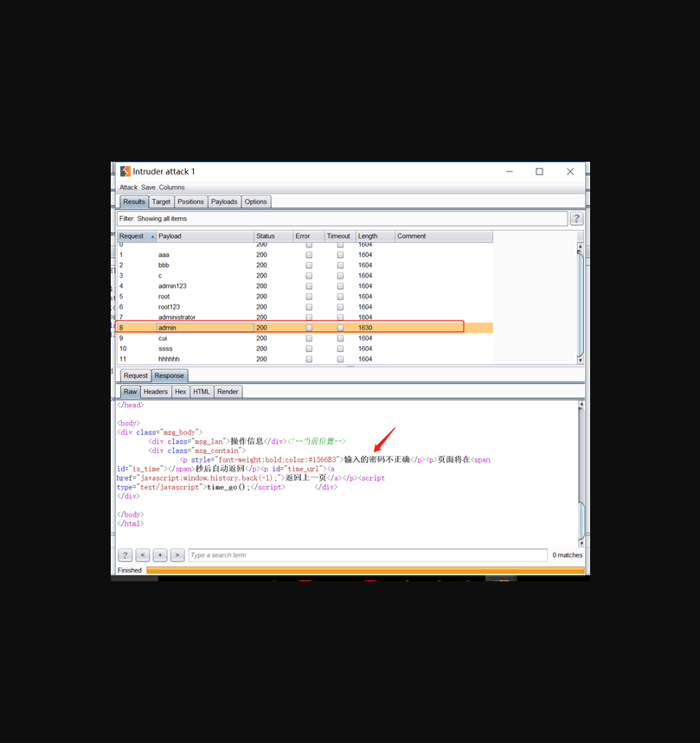Click the search help question mark button
Image resolution: width=700 pixels, height=743 pixels.
(x=125, y=555)
